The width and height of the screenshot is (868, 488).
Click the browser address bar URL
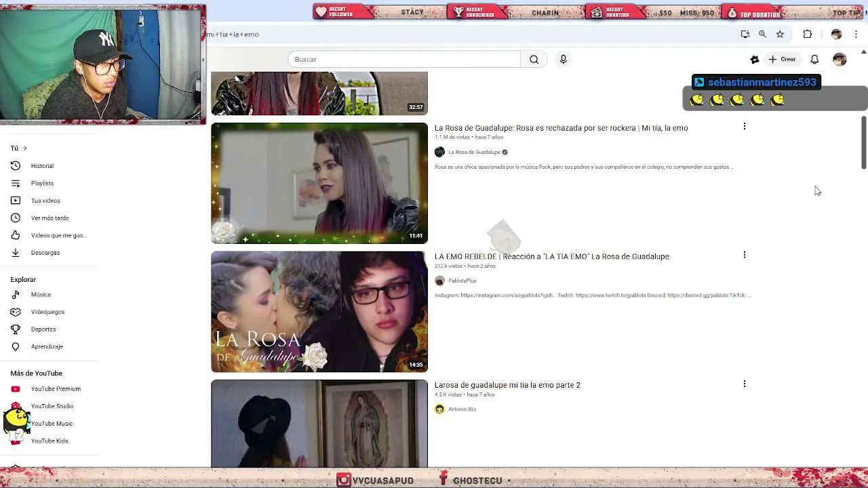click(233, 35)
